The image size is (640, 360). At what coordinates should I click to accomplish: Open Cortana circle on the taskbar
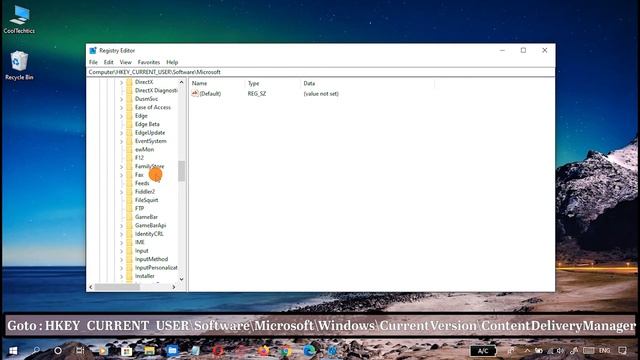[58, 351]
